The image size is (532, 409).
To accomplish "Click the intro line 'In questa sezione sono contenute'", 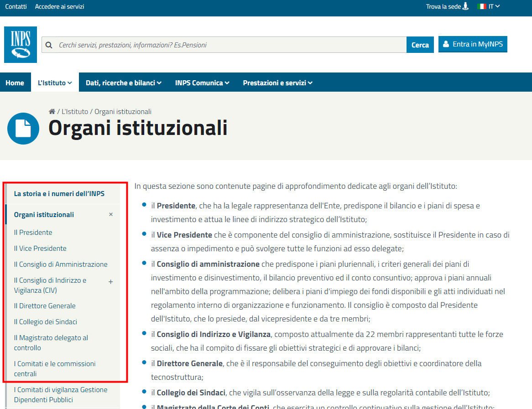I will (x=296, y=186).
